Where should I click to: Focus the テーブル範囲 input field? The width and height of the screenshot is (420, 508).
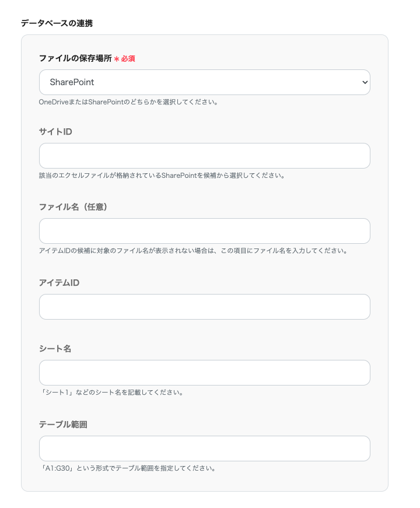click(204, 449)
